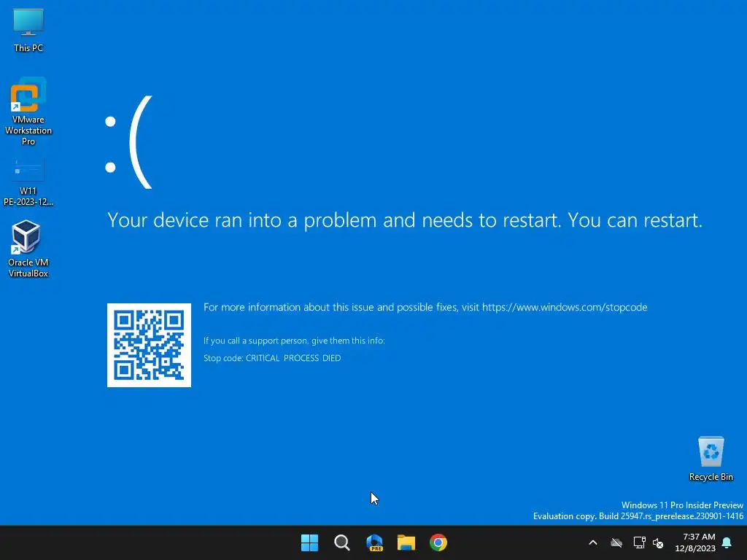The image size is (747, 560).
Task: Click the Evaluation copy Build 25947 text
Action: pyautogui.click(x=638, y=516)
